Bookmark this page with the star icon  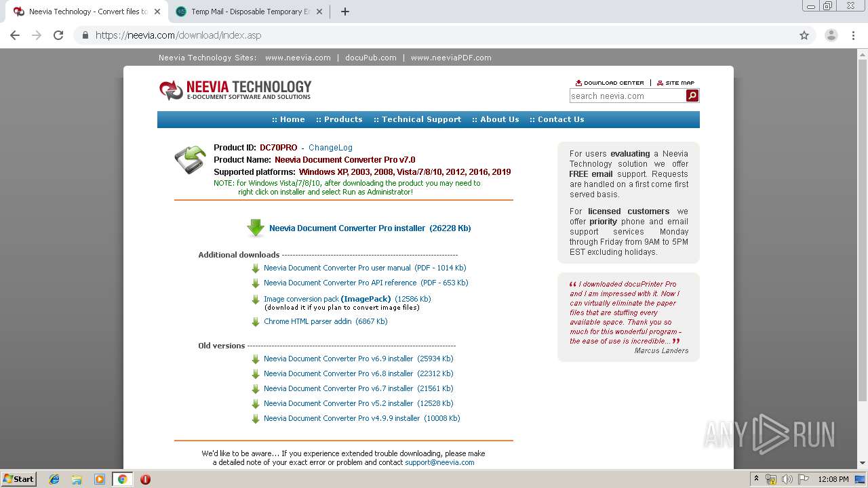tap(804, 35)
